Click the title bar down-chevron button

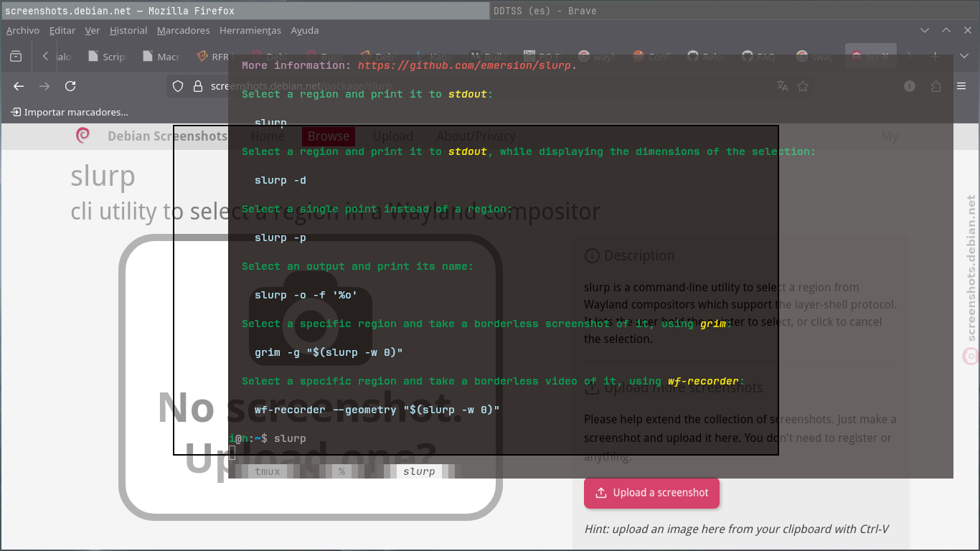coord(925,30)
